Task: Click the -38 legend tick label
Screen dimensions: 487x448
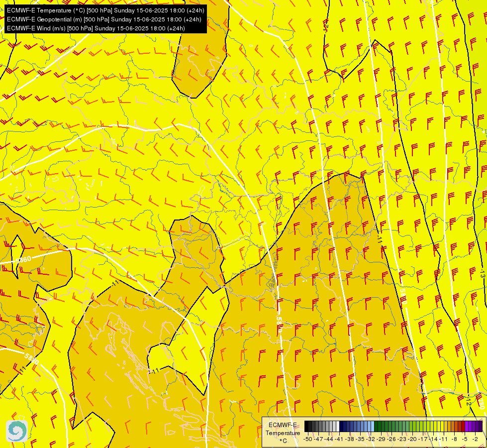Action: tap(349, 439)
